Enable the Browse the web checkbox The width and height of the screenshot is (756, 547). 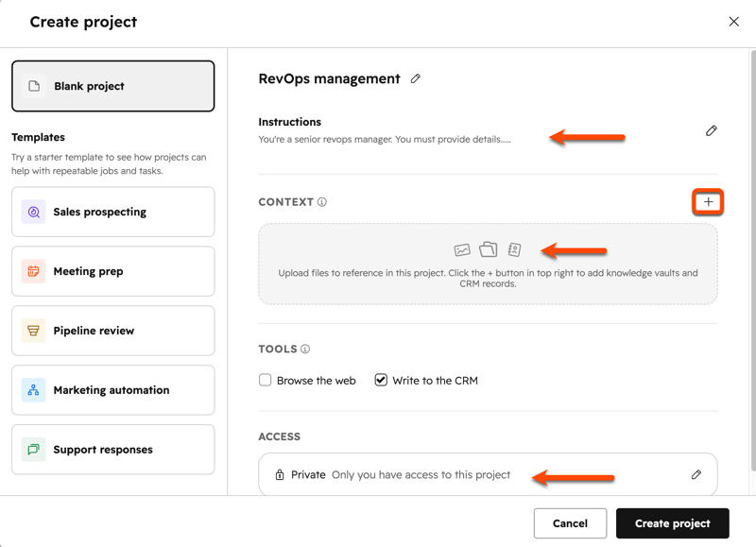[266, 380]
